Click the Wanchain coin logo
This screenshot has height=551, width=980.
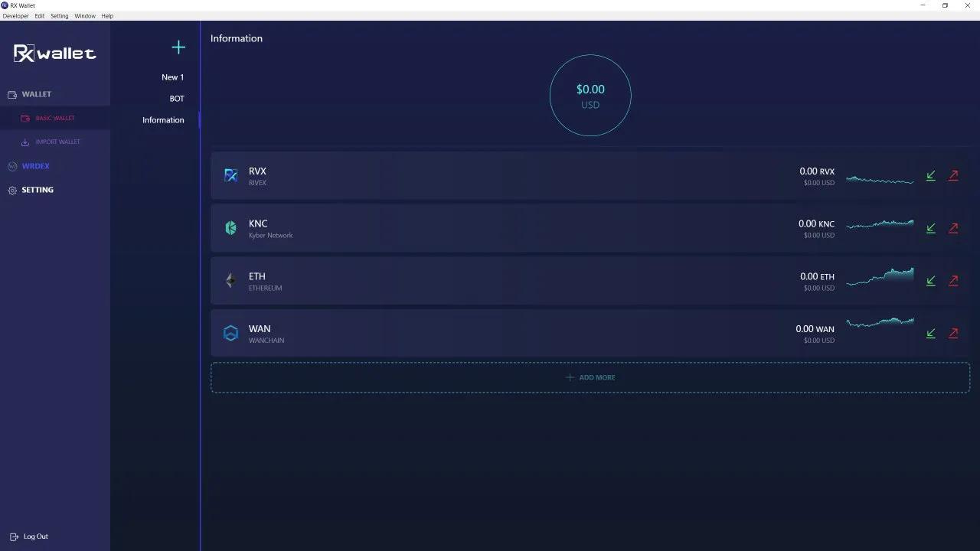pyautogui.click(x=230, y=333)
